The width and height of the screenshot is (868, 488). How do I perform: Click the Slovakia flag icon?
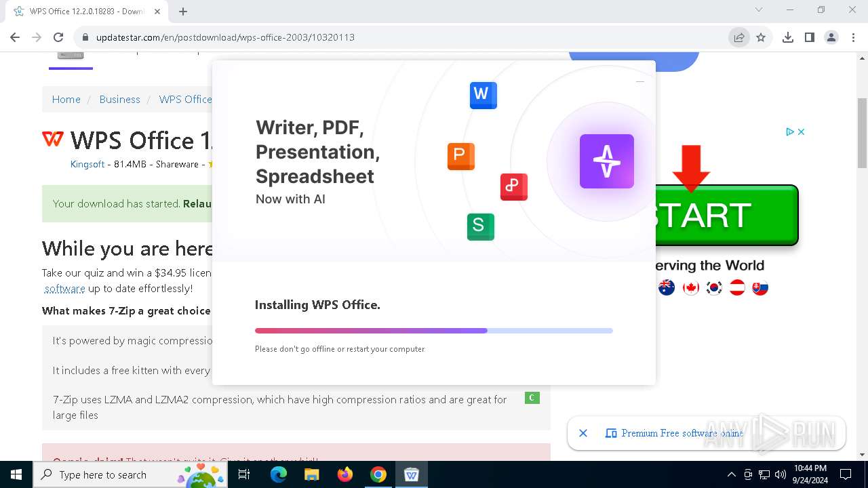point(760,287)
